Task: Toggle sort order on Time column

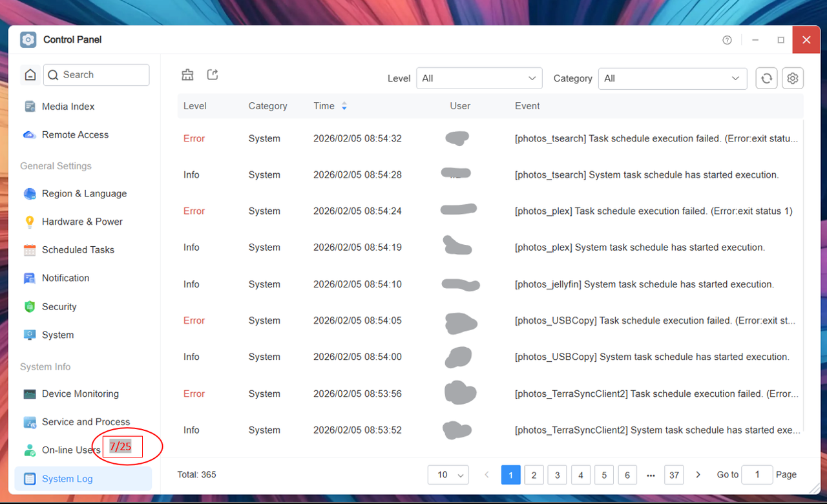Action: coord(344,106)
